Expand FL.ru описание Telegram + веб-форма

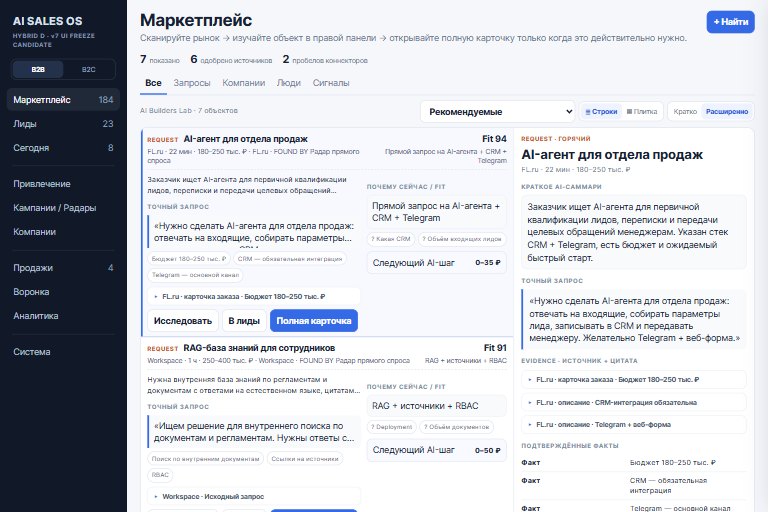(634, 424)
